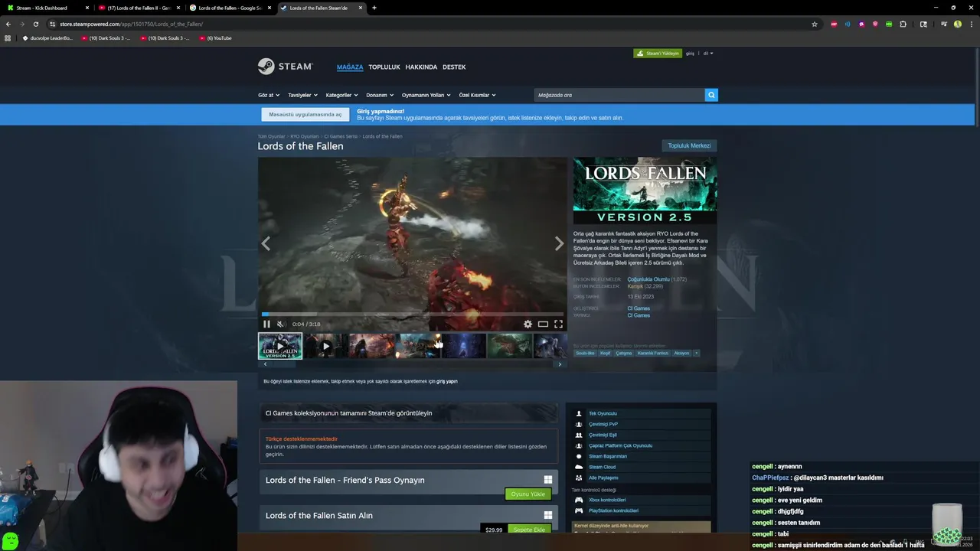Screen dimensions: 980x551
Task: Reload page with browser refresh icon
Action: pos(35,24)
